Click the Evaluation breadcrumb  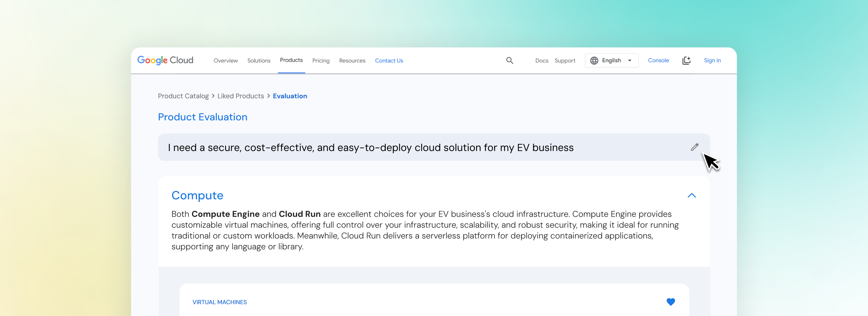click(x=290, y=96)
